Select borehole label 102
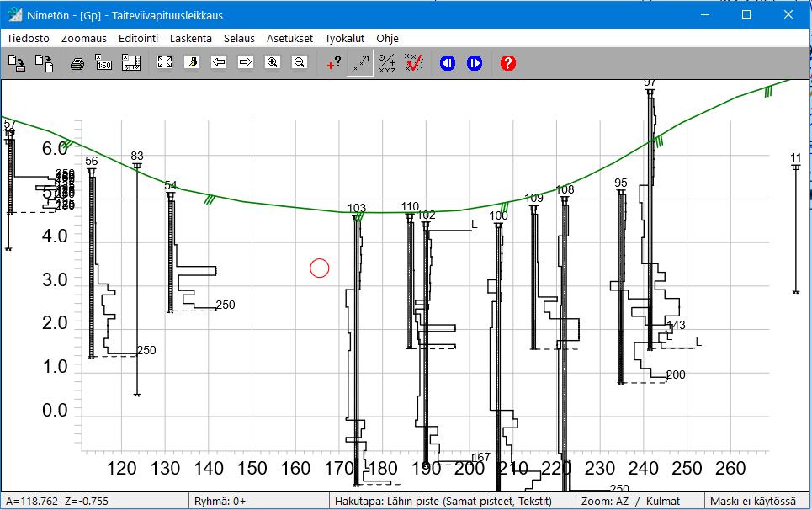 point(427,215)
